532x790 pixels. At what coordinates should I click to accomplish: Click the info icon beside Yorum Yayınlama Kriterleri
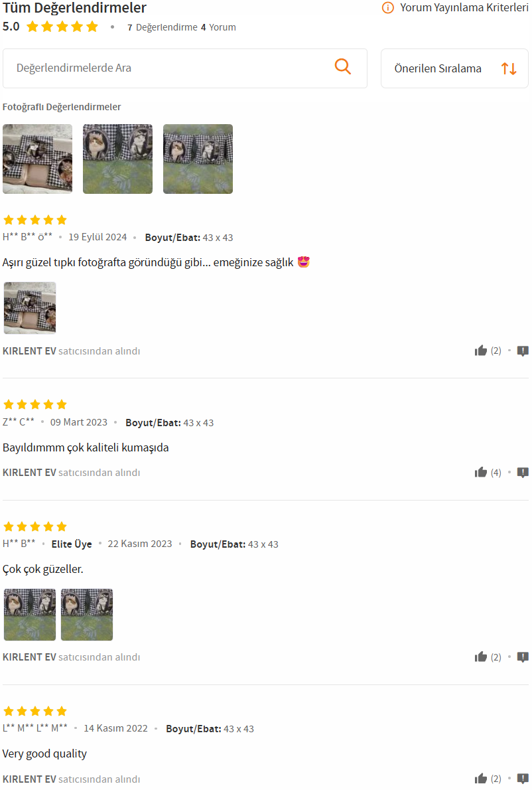387,7
